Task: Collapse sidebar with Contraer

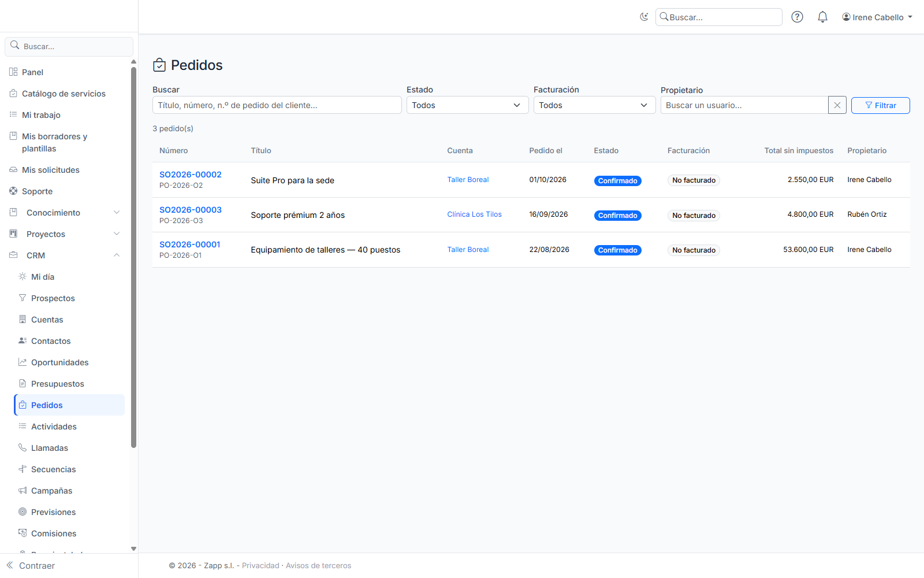Action: point(31,566)
